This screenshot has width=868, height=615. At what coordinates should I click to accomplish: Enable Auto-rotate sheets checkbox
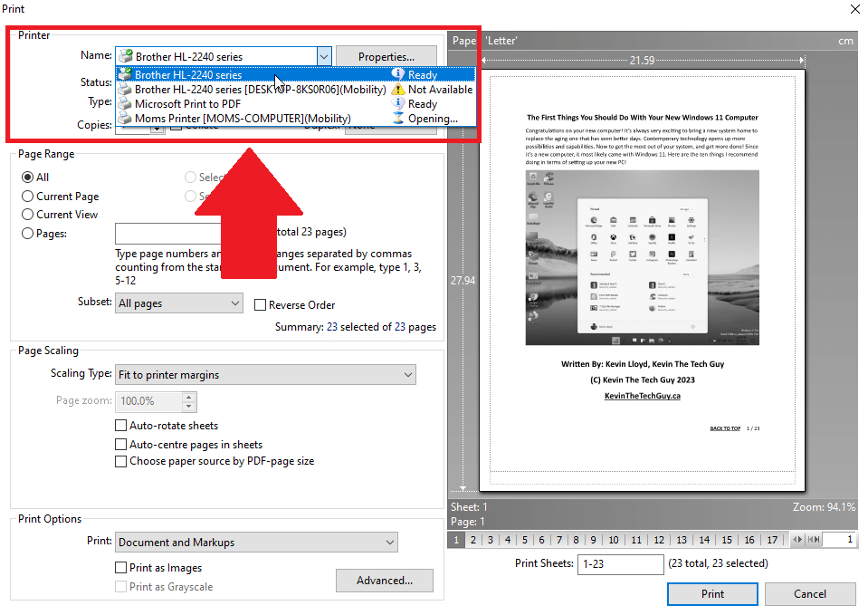click(x=120, y=426)
